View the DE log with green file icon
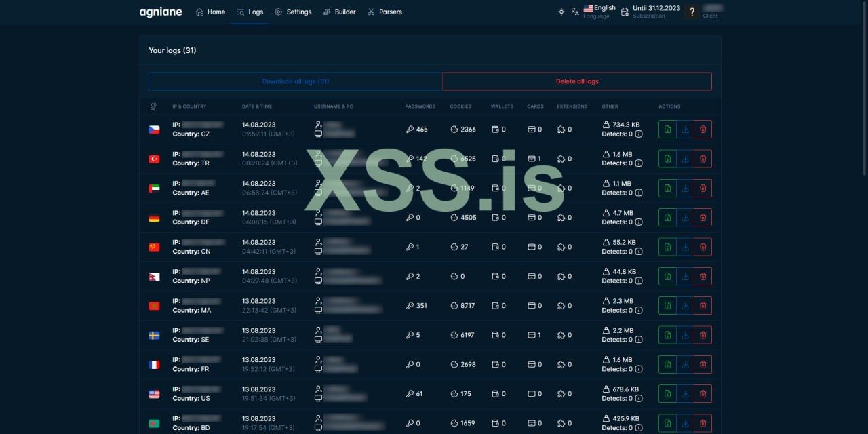This screenshot has height=434, width=868. tap(667, 218)
